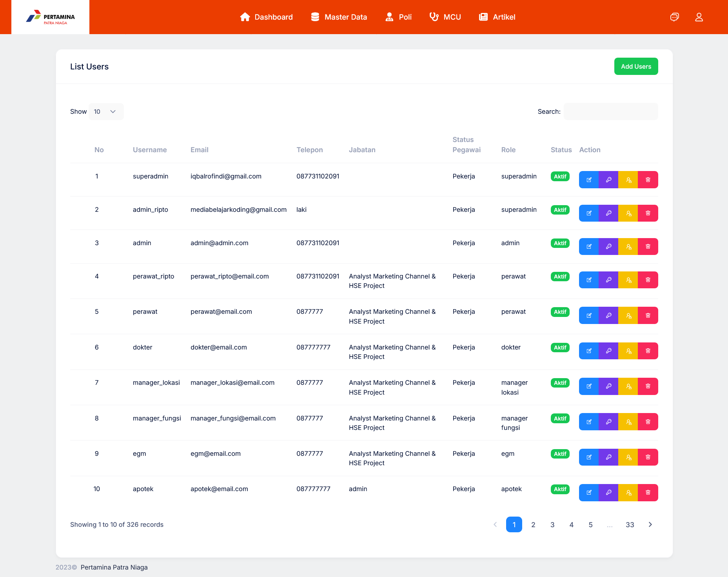The height and width of the screenshot is (577, 728).
Task: Open the user profile icon in header
Action: (x=699, y=17)
